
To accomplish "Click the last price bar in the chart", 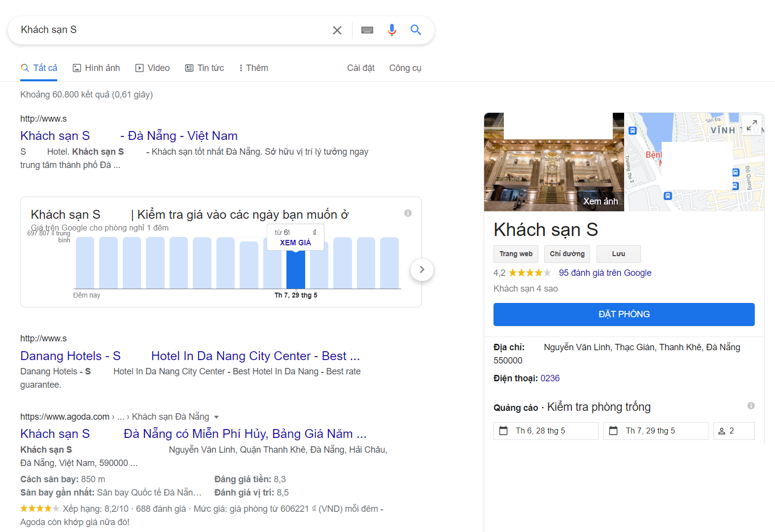I will 389,263.
